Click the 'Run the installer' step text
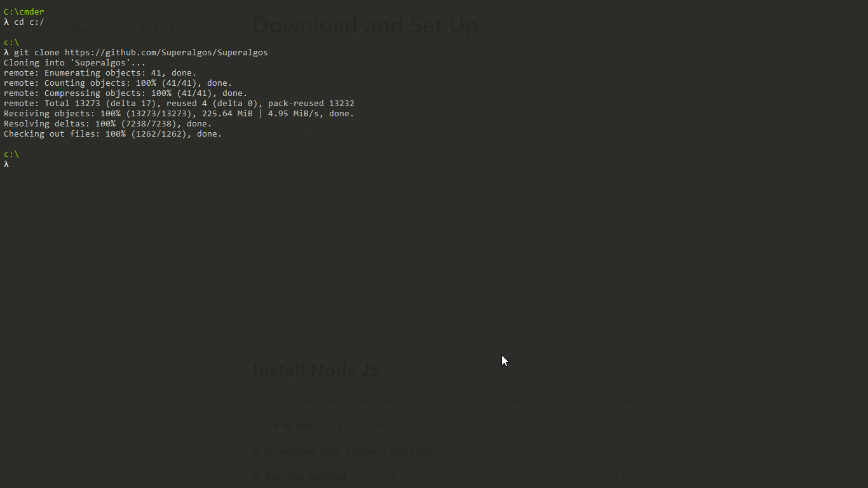 [306, 477]
